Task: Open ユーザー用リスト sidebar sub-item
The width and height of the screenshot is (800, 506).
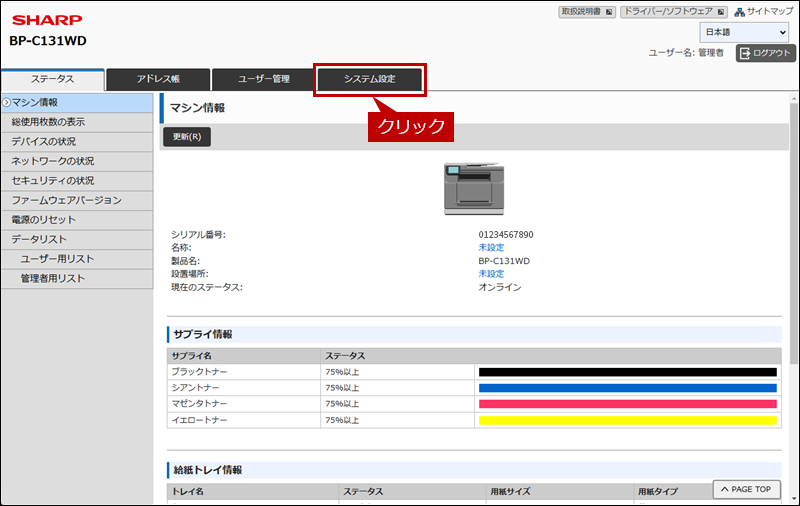Action: click(77, 259)
